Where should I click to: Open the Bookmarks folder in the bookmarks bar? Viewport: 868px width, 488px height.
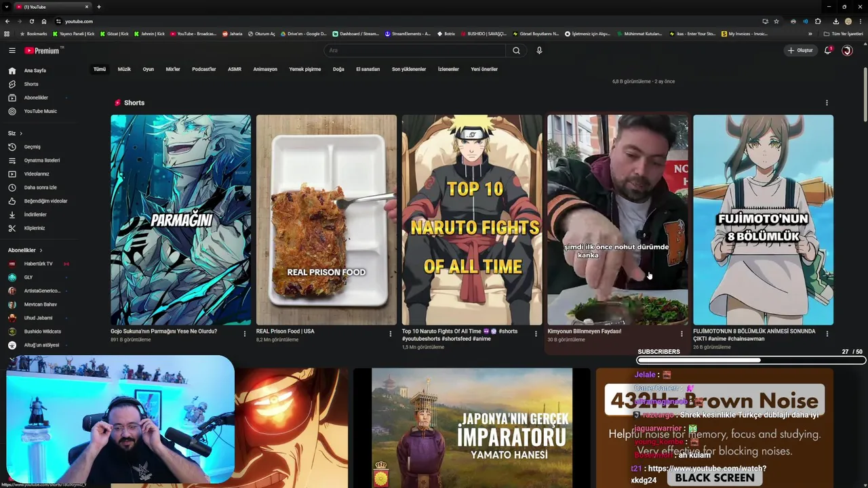35,34
